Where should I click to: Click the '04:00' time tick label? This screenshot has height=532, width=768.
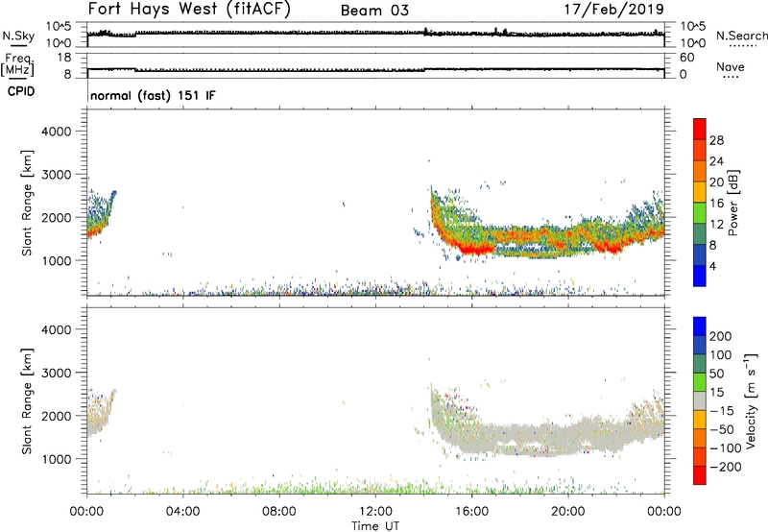182,512
